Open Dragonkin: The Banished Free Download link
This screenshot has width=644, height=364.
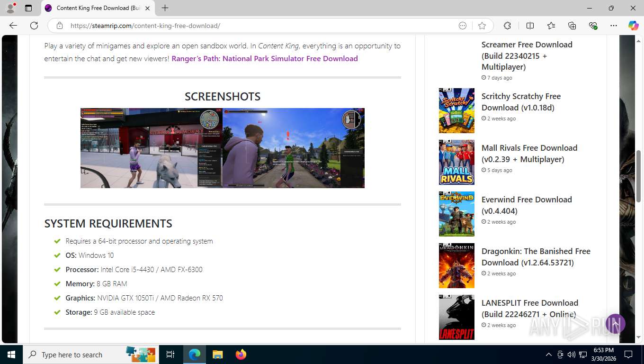coord(536,257)
